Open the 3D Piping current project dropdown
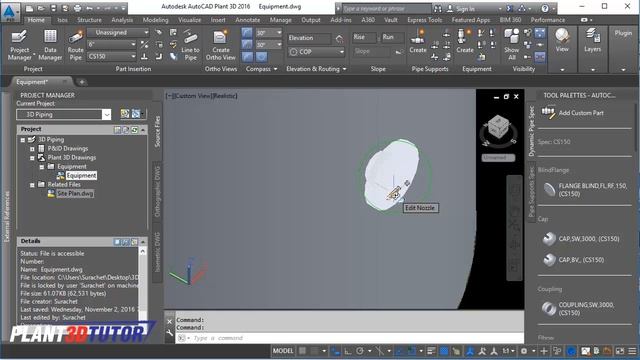Image resolution: width=640 pixels, height=360 pixels. click(64, 115)
